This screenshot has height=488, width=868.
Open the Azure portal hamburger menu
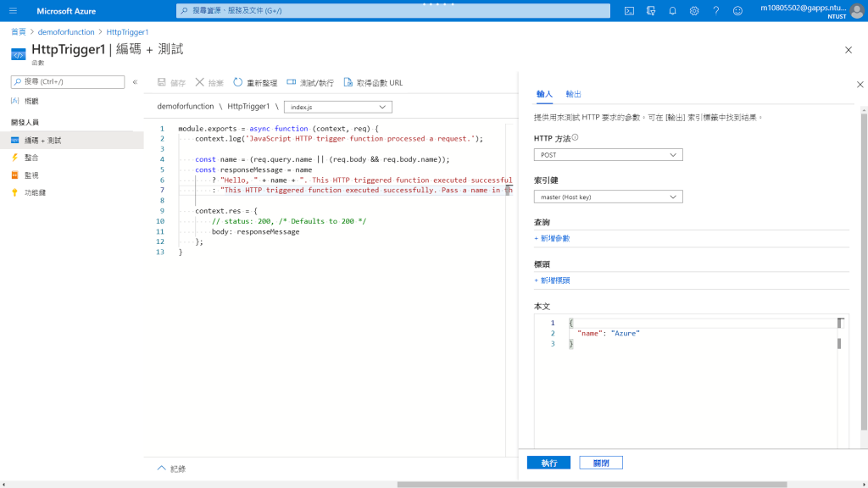13,10
